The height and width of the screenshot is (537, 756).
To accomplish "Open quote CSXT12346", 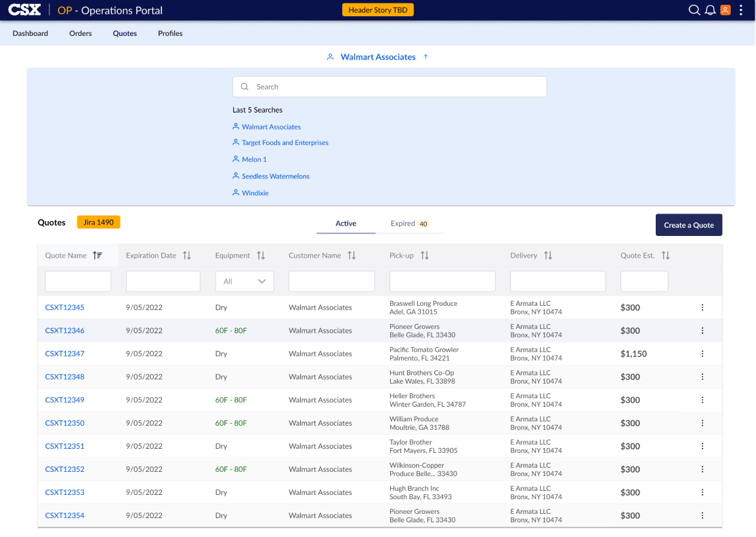I will click(64, 330).
